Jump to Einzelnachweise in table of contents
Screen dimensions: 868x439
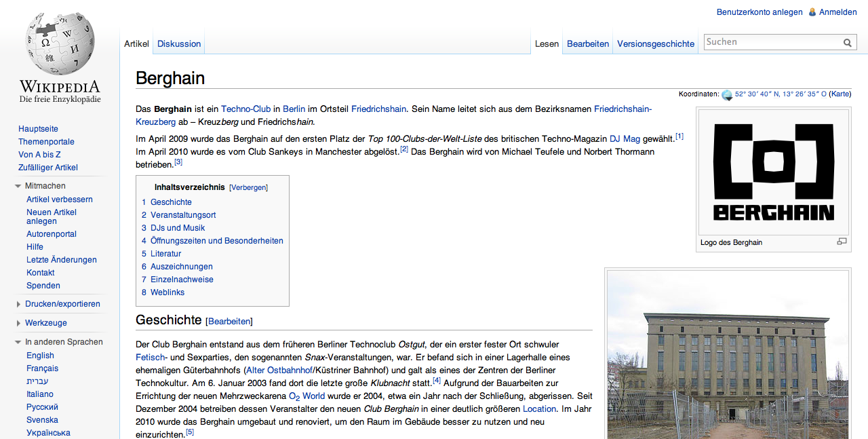point(182,280)
